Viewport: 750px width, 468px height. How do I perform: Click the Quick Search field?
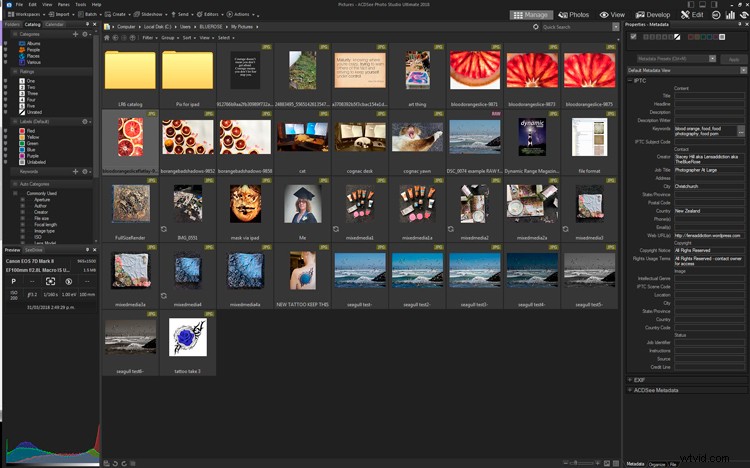(576, 27)
